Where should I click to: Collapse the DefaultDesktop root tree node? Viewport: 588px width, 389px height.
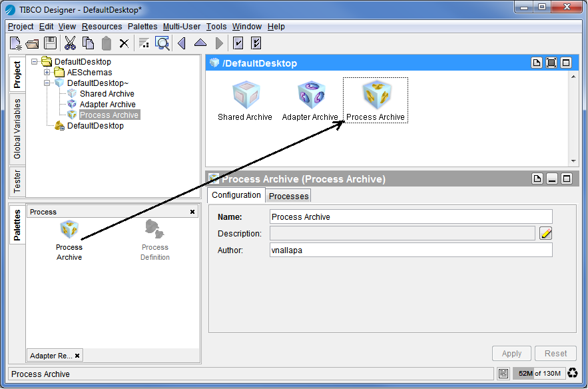[35, 61]
